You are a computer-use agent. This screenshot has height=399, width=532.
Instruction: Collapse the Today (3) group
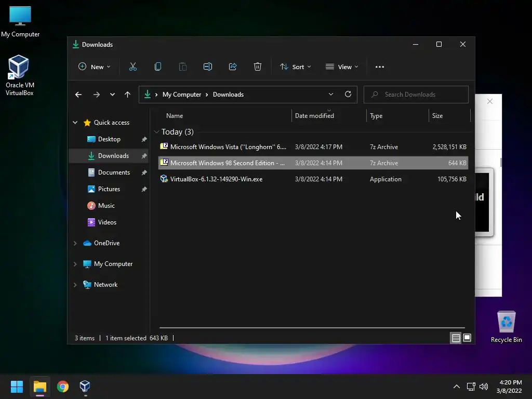[x=157, y=131]
